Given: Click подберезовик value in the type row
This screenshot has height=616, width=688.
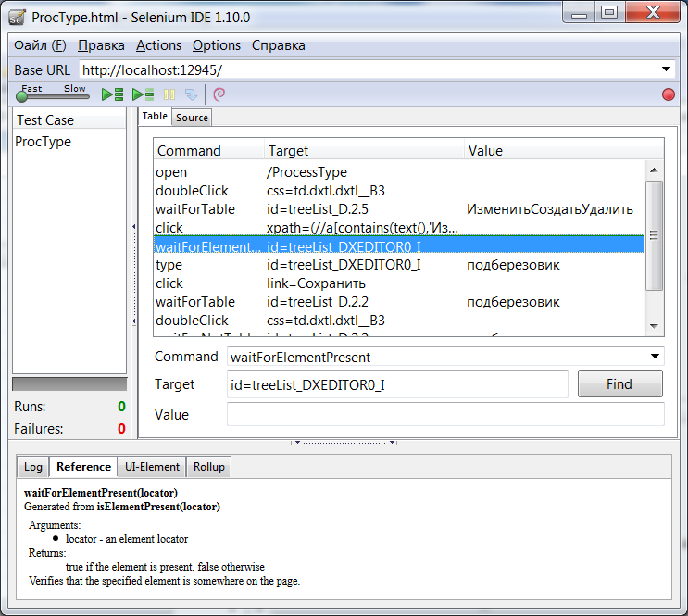Looking at the screenshot, I should click(x=513, y=265).
